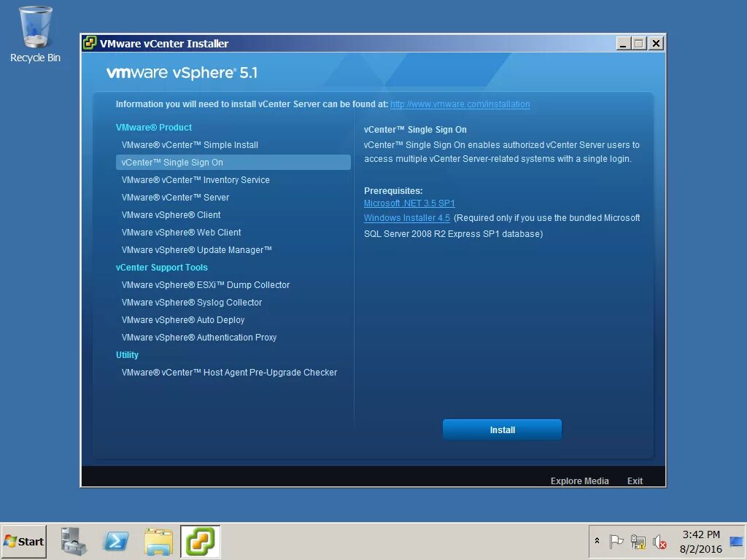Open Windows Explorer folder taskbar icon
The width and height of the screenshot is (747, 560).
[x=158, y=542]
